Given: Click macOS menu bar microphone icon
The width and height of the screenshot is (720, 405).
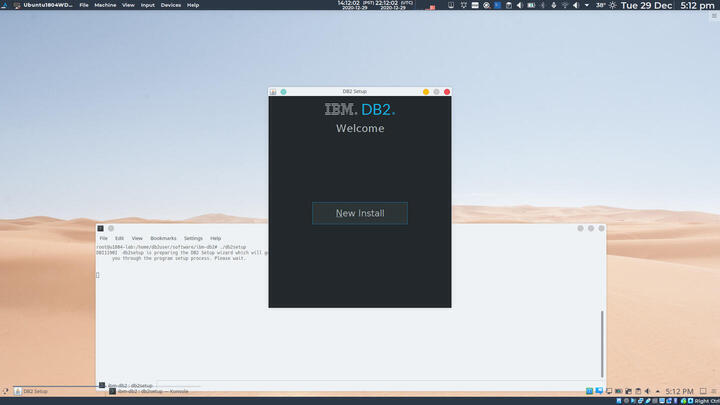Looking at the screenshot, I should [x=553, y=6].
